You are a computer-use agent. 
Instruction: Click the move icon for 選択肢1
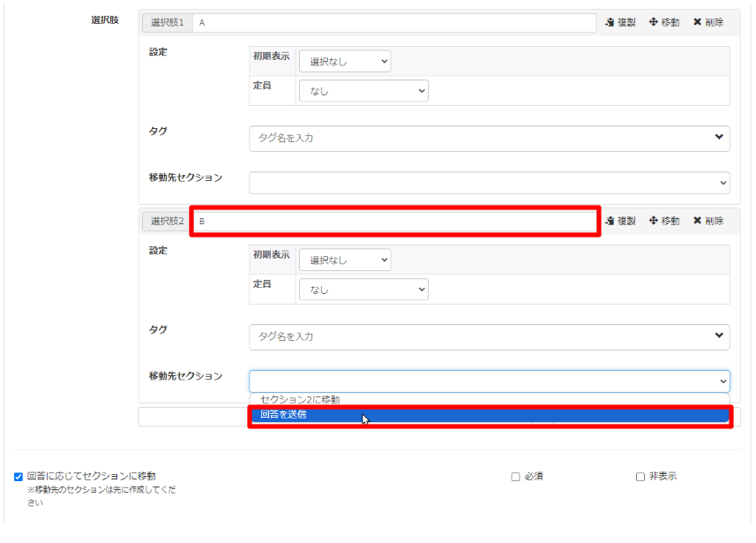(654, 22)
